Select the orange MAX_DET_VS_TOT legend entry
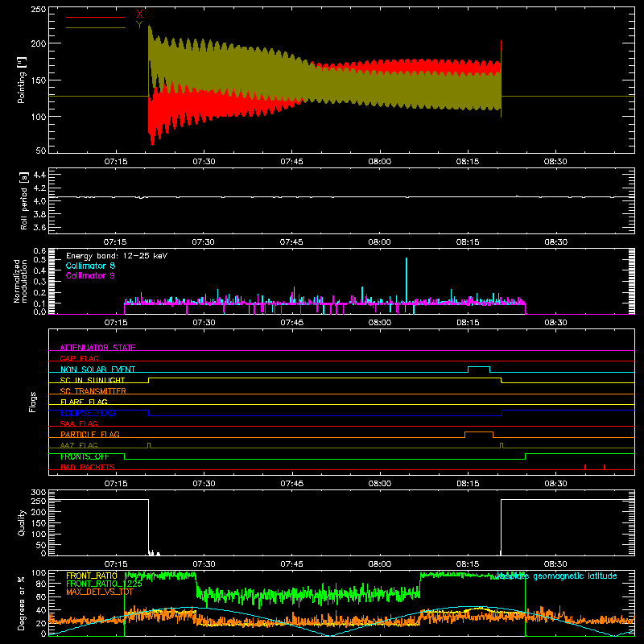644x644 pixels. click(x=100, y=592)
